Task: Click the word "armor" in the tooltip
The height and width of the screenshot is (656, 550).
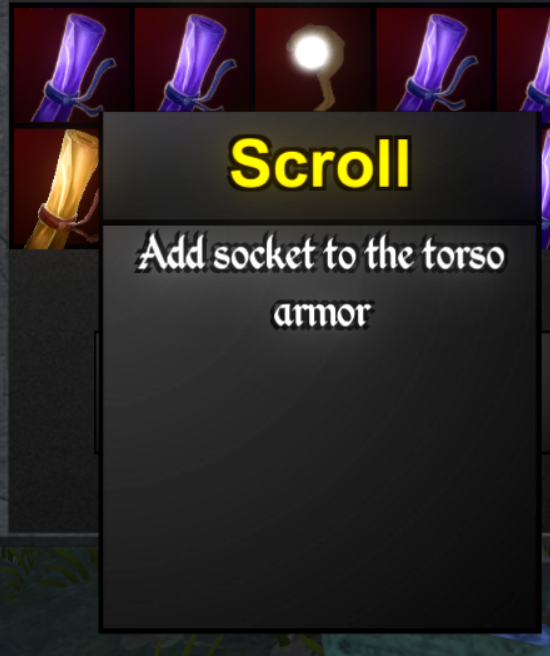Action: coord(322,313)
